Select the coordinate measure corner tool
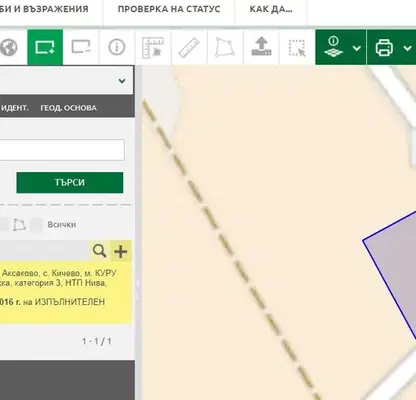This screenshot has height=400, width=416. click(153, 48)
